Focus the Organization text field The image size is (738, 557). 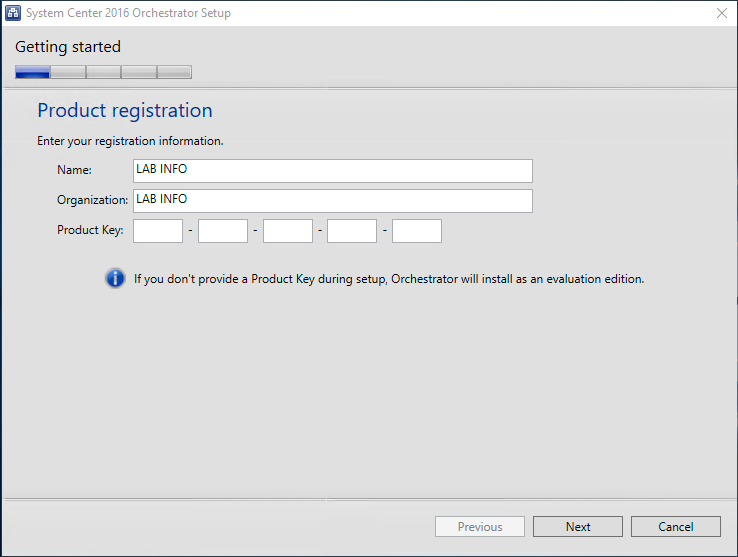(x=332, y=201)
